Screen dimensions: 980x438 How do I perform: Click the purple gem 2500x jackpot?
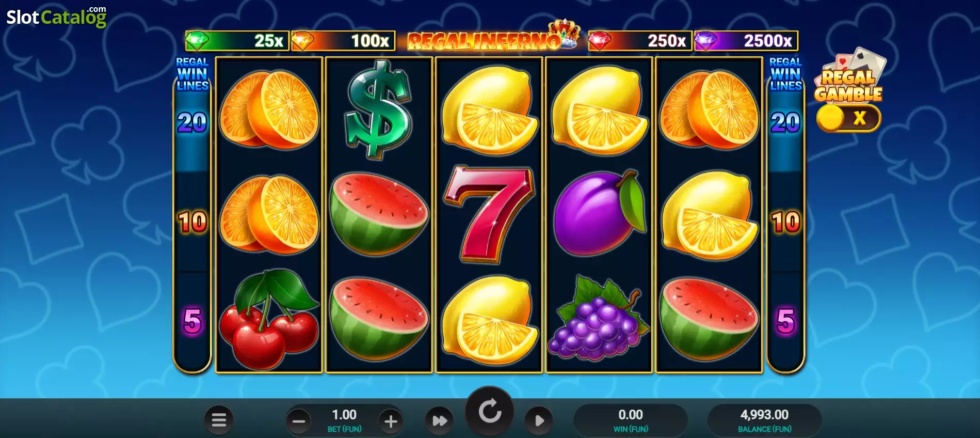(746, 41)
